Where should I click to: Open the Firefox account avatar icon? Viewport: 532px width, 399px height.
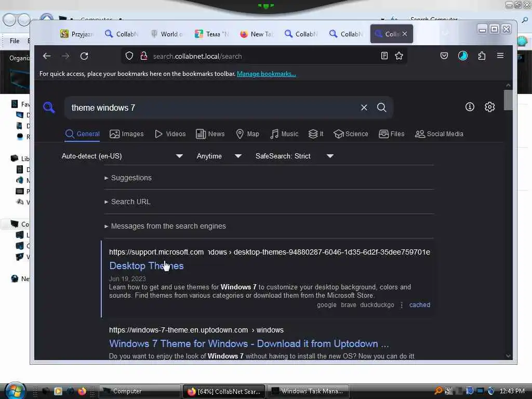click(x=463, y=56)
